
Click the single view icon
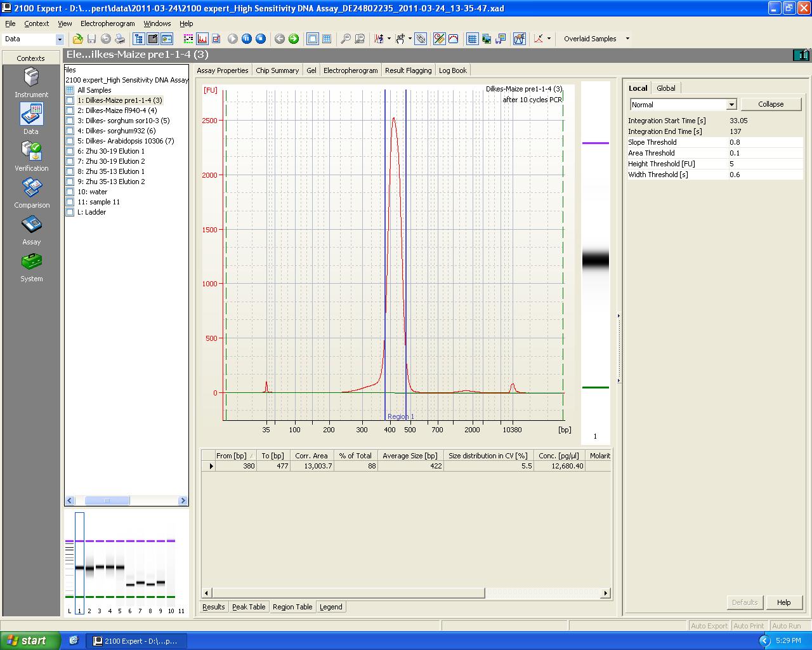pyautogui.click(x=312, y=39)
